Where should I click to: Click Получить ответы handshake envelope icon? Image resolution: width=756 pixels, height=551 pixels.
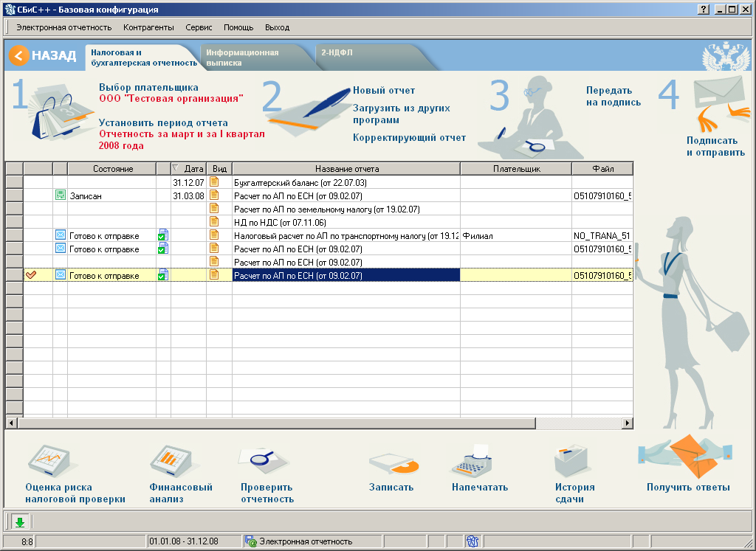[x=685, y=456]
